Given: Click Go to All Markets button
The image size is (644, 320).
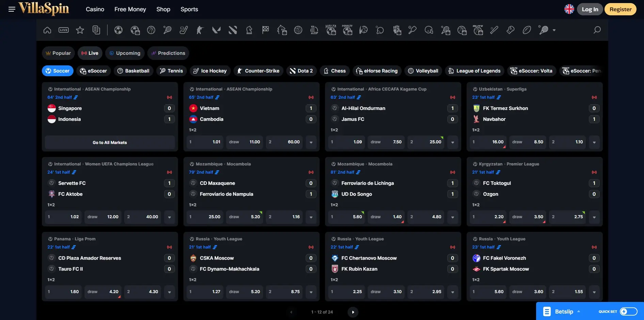Looking at the screenshot, I should [110, 142].
